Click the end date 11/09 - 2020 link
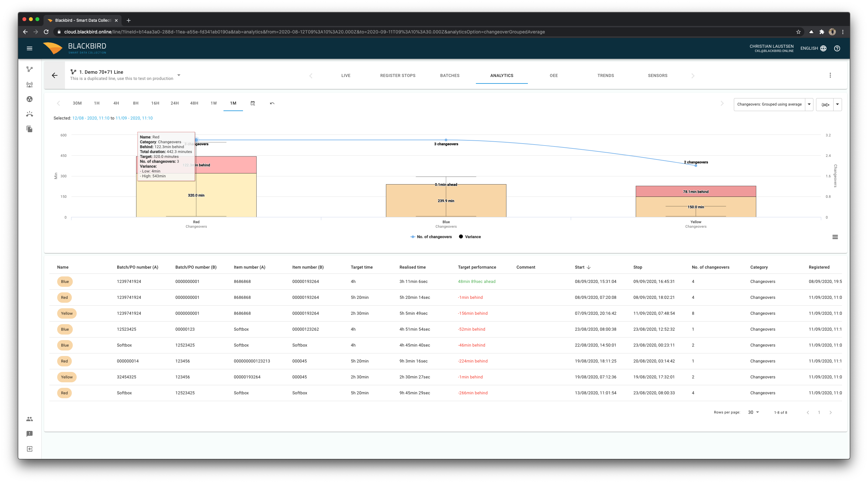The height and width of the screenshot is (483, 868). click(134, 118)
